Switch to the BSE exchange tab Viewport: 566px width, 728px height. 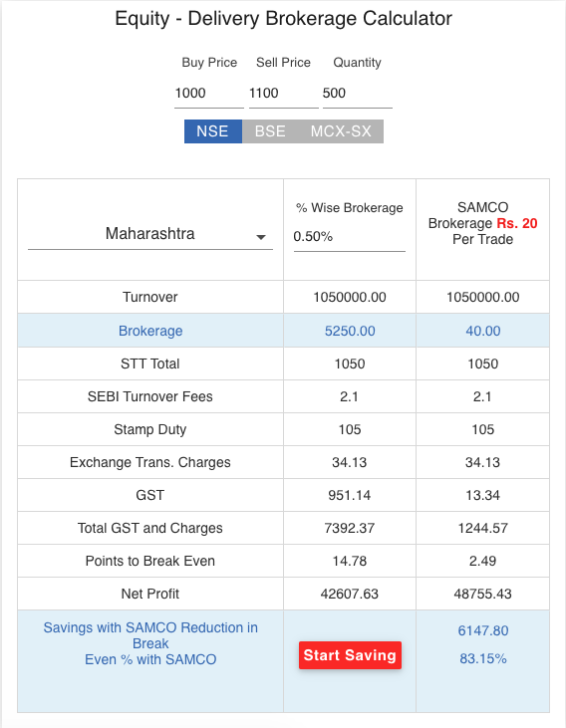pyautogui.click(x=270, y=131)
